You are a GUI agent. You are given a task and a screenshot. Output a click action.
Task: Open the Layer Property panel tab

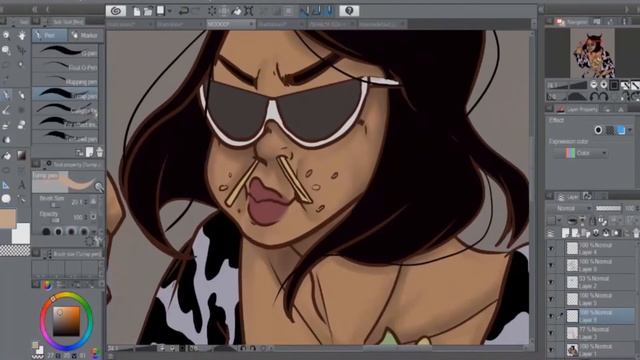tap(578, 109)
